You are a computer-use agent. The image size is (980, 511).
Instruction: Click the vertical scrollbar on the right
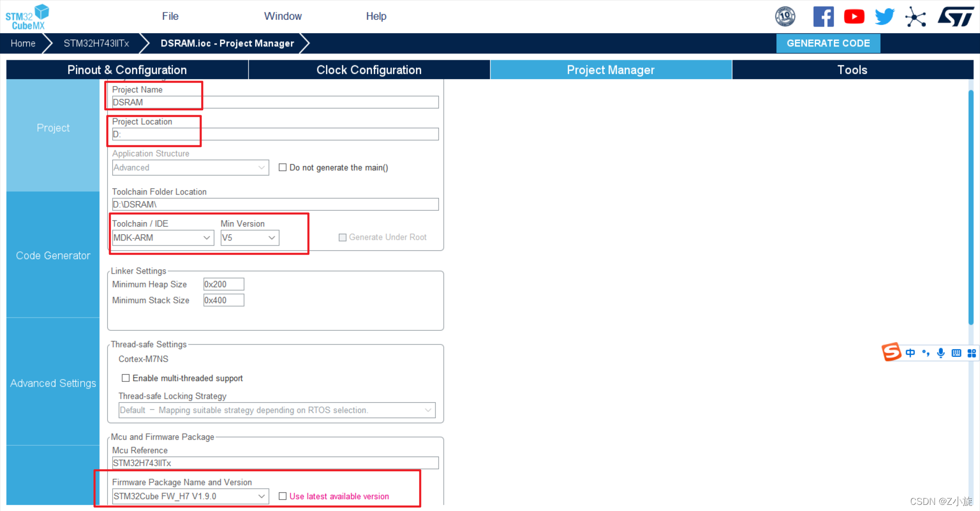[x=971, y=207]
